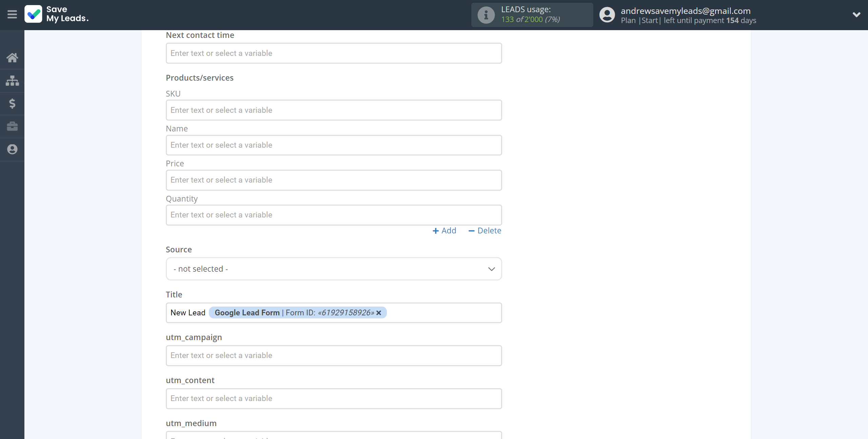Open the profile icon in sidebar

(12, 149)
